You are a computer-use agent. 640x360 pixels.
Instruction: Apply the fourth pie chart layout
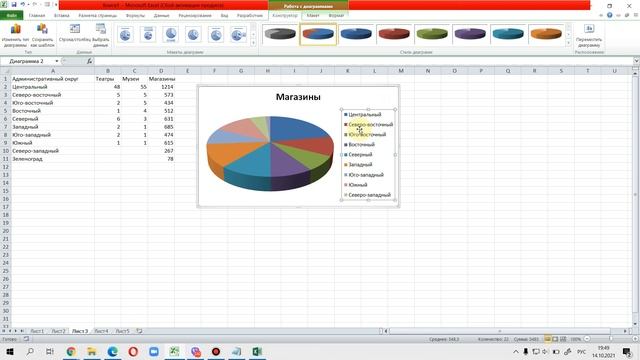pyautogui.click(x=193, y=34)
